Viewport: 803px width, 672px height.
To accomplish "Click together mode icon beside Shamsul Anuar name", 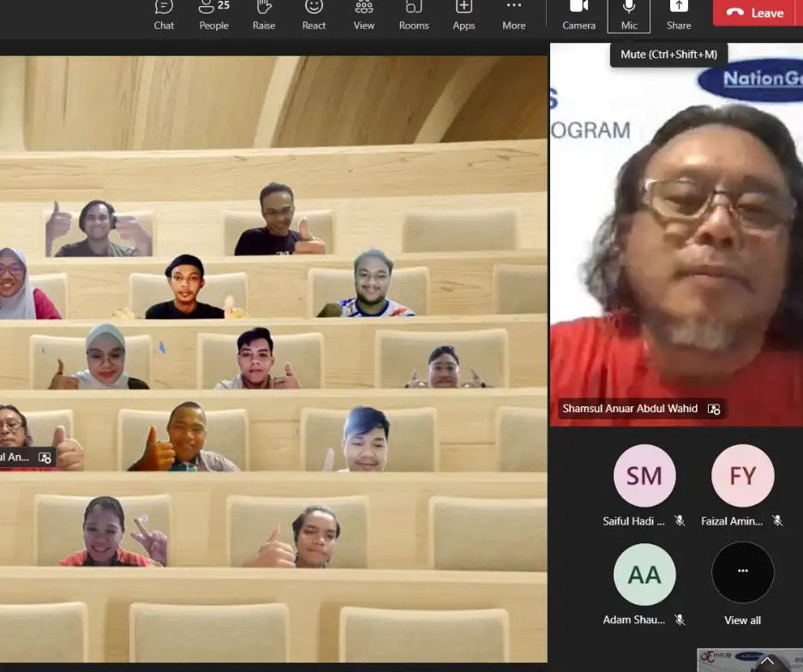I will point(714,409).
